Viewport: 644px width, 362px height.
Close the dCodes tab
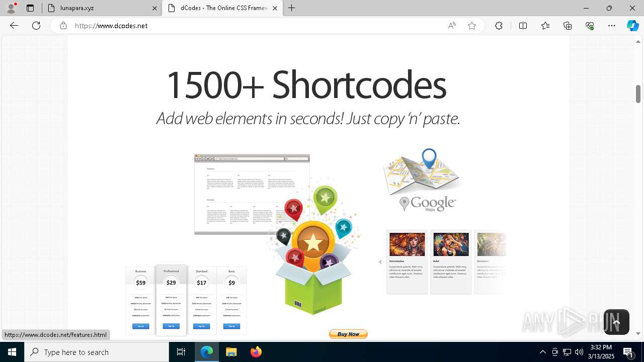(275, 8)
